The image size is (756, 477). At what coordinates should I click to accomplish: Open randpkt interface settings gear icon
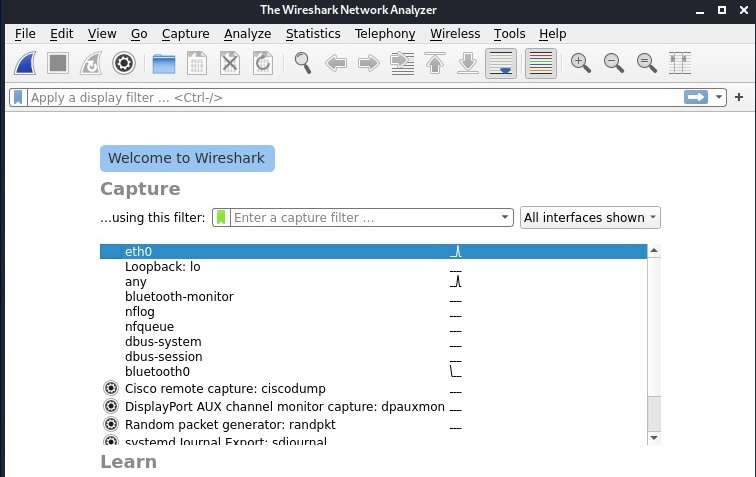pyautogui.click(x=111, y=424)
